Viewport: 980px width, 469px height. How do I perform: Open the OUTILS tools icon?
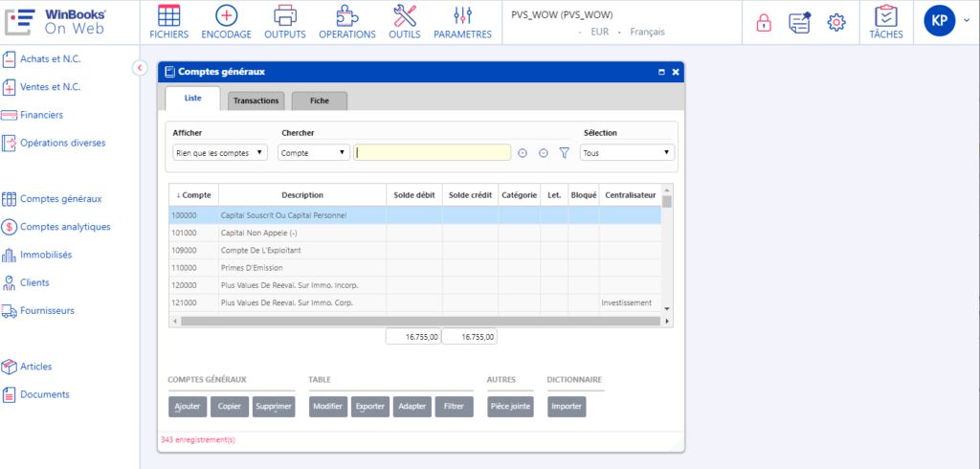click(405, 15)
